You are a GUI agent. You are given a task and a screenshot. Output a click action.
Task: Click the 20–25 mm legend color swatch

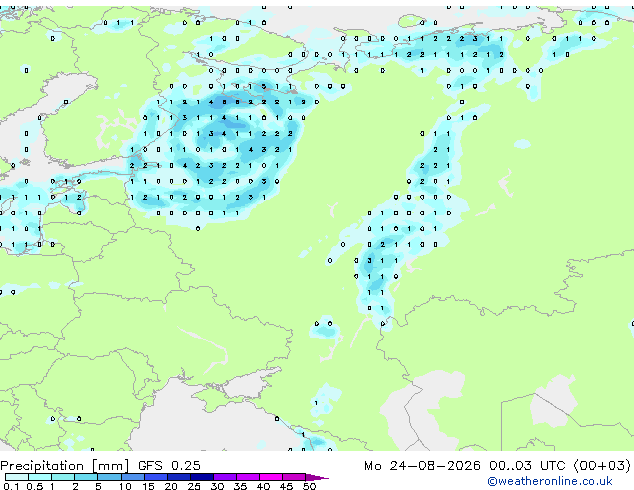click(179, 477)
